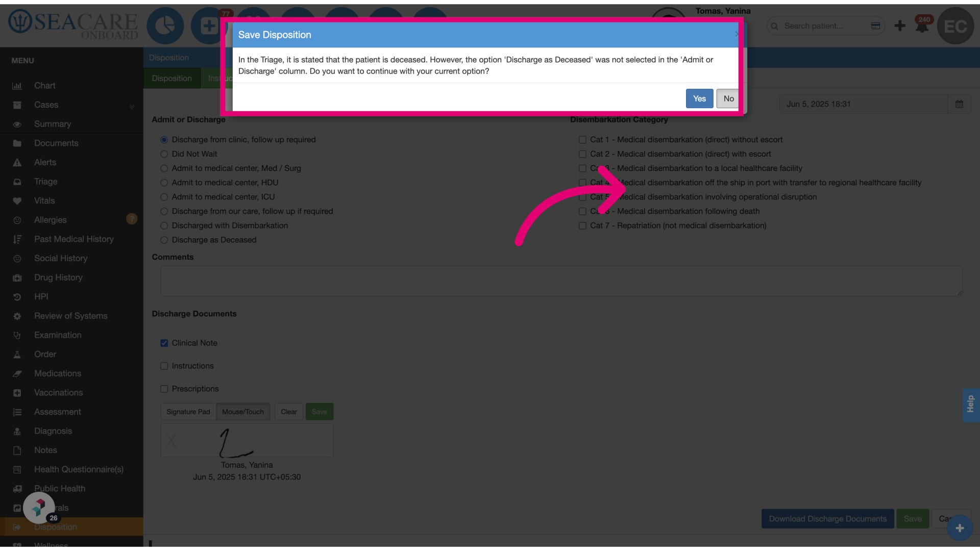Screen dimensions: 980x551
Task: Click the Diagnosis icon
Action: (x=17, y=431)
